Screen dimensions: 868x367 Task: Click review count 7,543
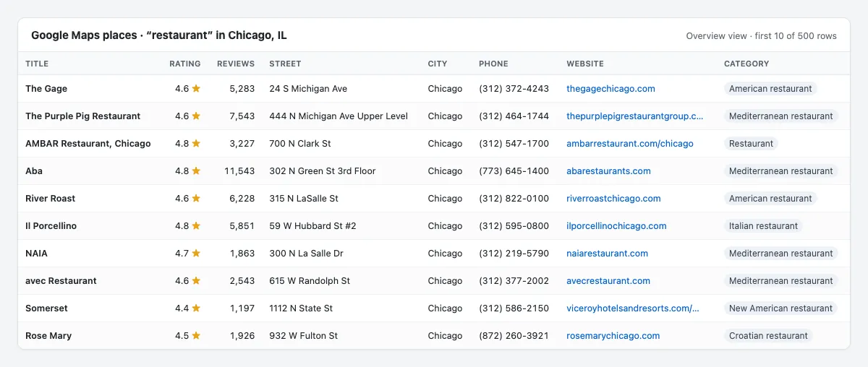click(x=242, y=116)
